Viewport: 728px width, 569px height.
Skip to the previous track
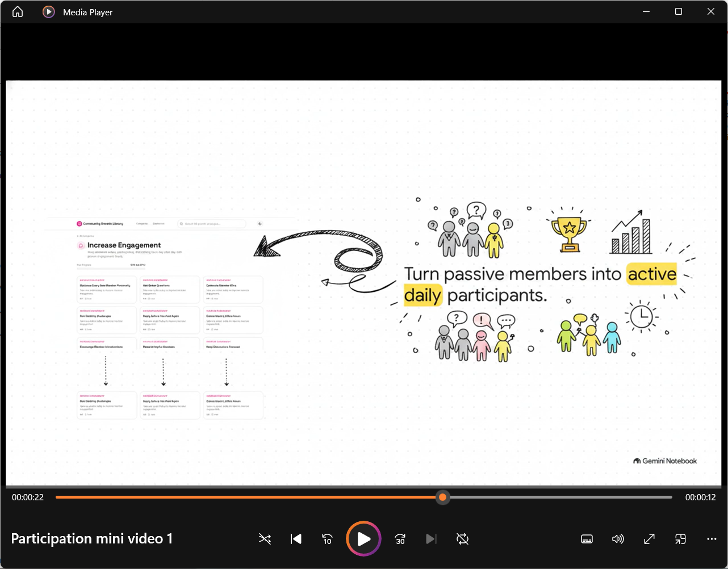[296, 539]
